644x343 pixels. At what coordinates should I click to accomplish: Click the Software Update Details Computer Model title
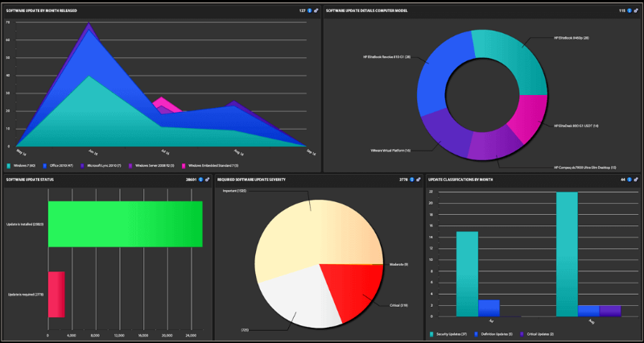pos(366,10)
